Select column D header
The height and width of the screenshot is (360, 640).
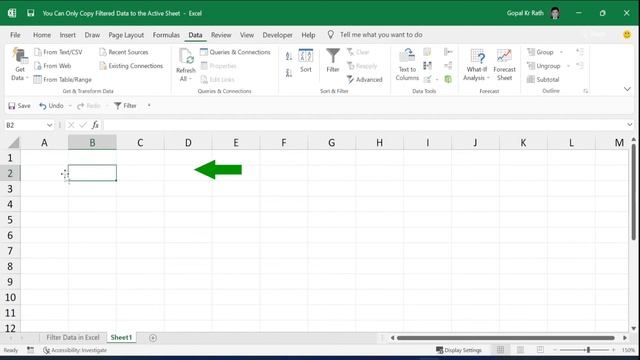click(188, 142)
